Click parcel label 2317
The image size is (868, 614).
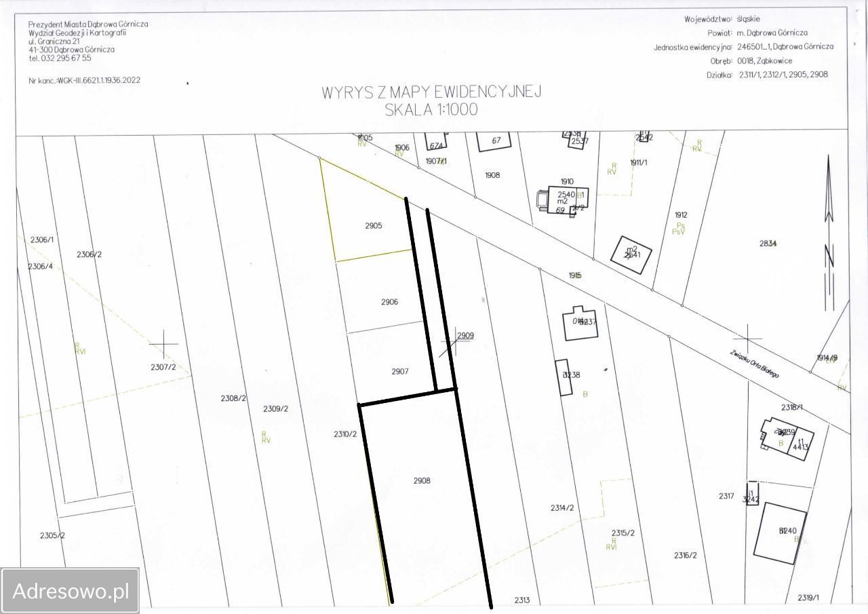[x=726, y=496]
